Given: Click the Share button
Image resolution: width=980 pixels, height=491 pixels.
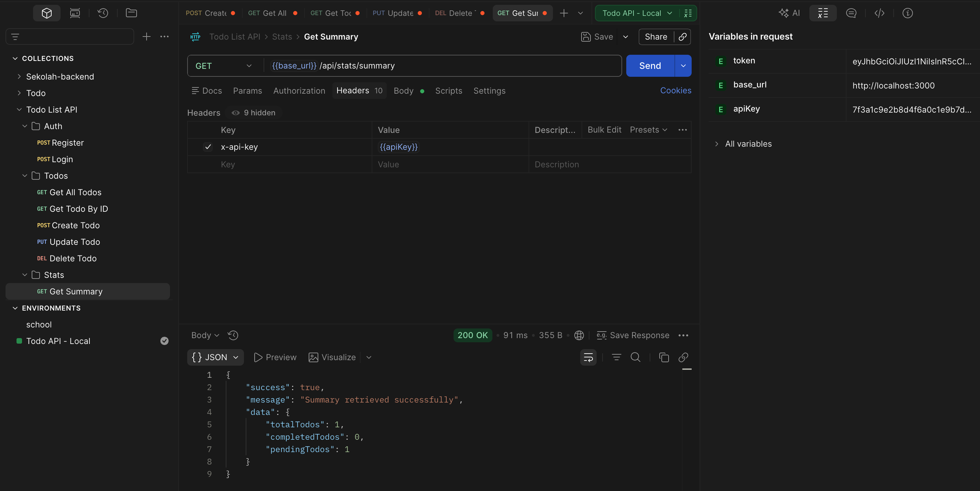Looking at the screenshot, I should [656, 36].
